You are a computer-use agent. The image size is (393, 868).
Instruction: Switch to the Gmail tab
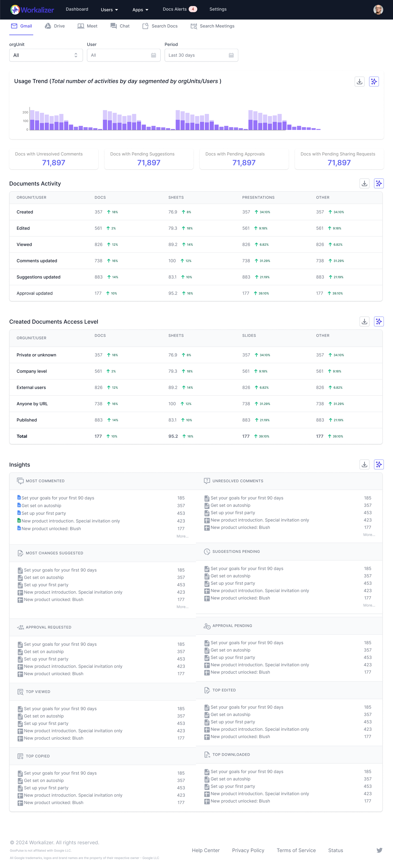click(x=22, y=26)
